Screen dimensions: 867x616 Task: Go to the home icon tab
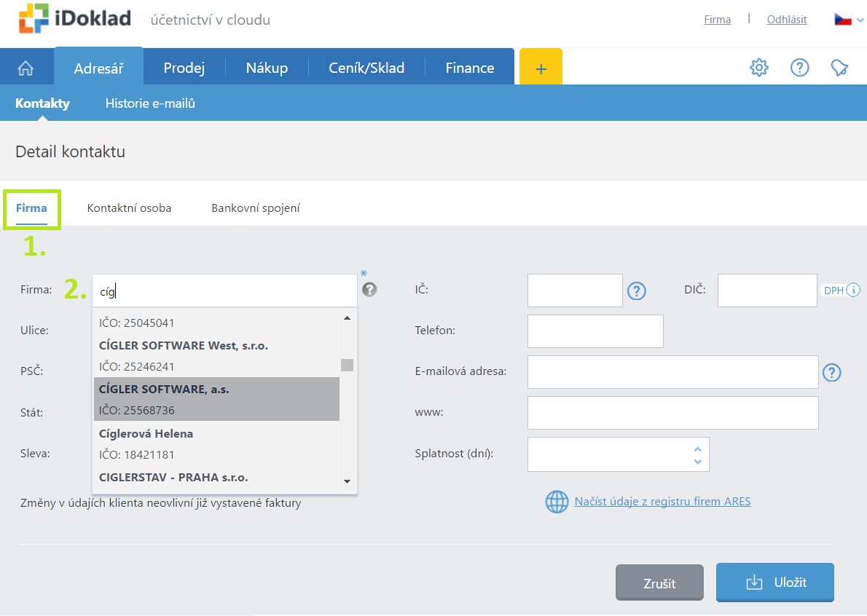coord(26,68)
